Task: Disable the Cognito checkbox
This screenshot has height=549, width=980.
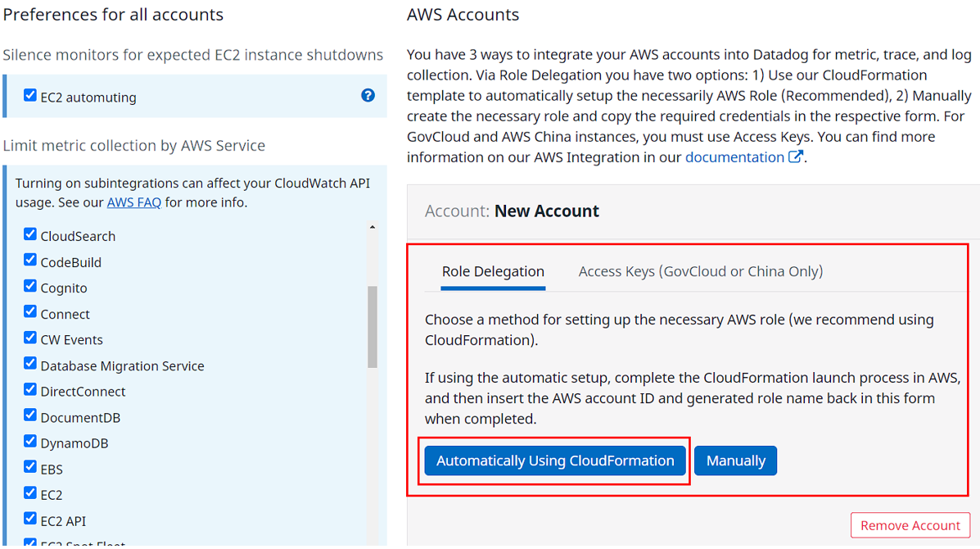Action: point(30,286)
